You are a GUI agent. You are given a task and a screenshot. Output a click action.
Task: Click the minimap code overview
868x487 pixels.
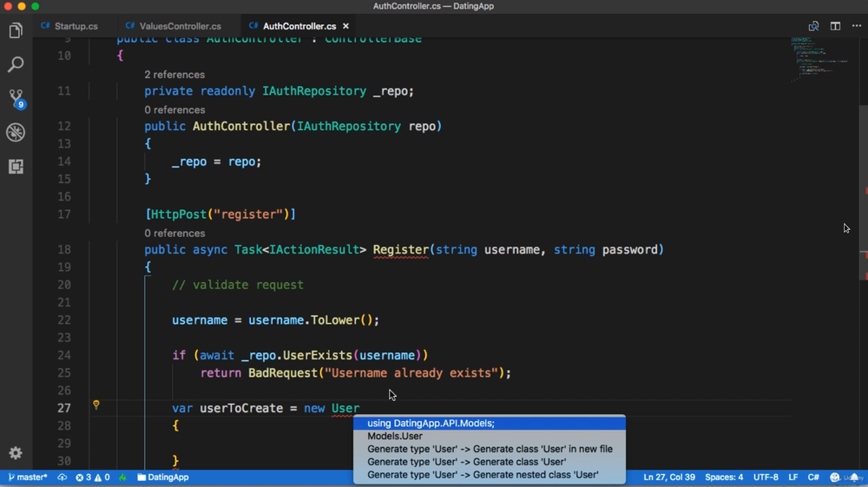point(820,59)
